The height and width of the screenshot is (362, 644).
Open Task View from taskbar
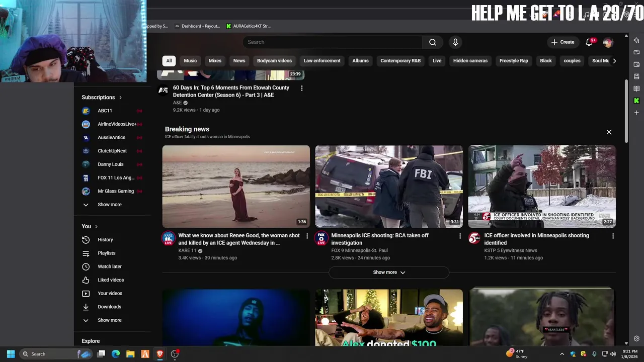pos(101,354)
